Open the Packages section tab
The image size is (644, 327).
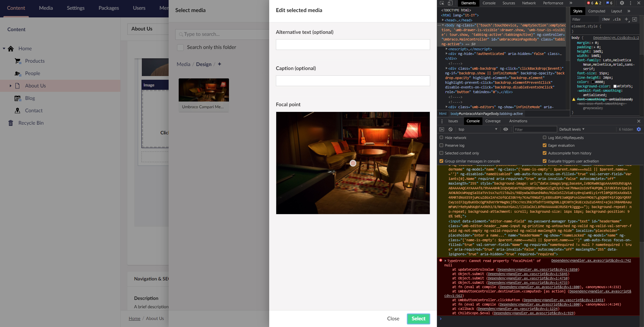[109, 8]
